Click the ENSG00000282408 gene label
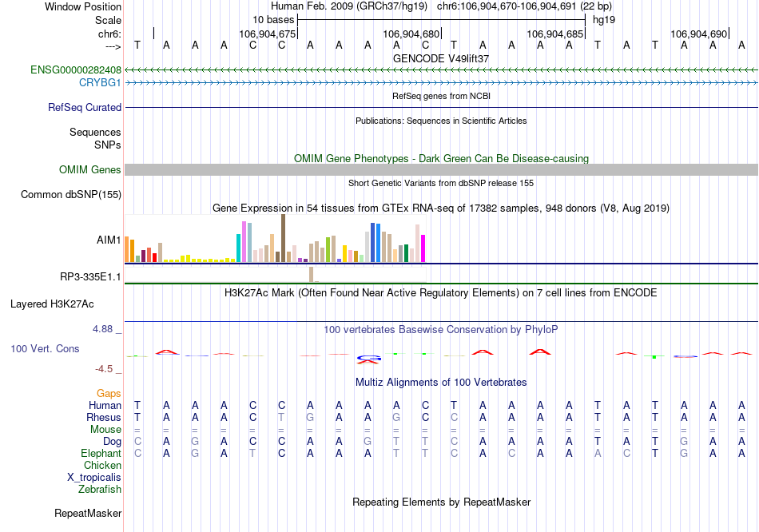This screenshot has height=532, width=759. click(x=76, y=70)
